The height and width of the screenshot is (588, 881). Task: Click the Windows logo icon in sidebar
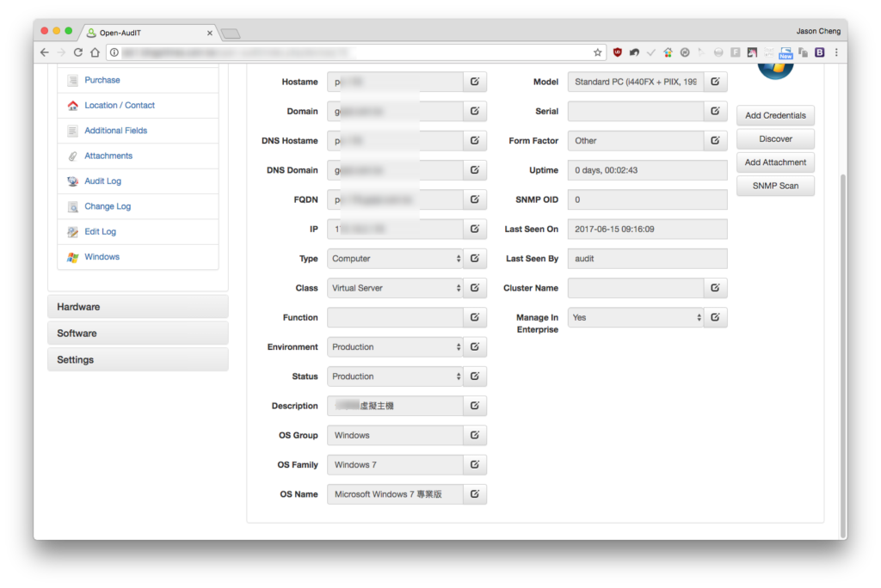(x=72, y=257)
